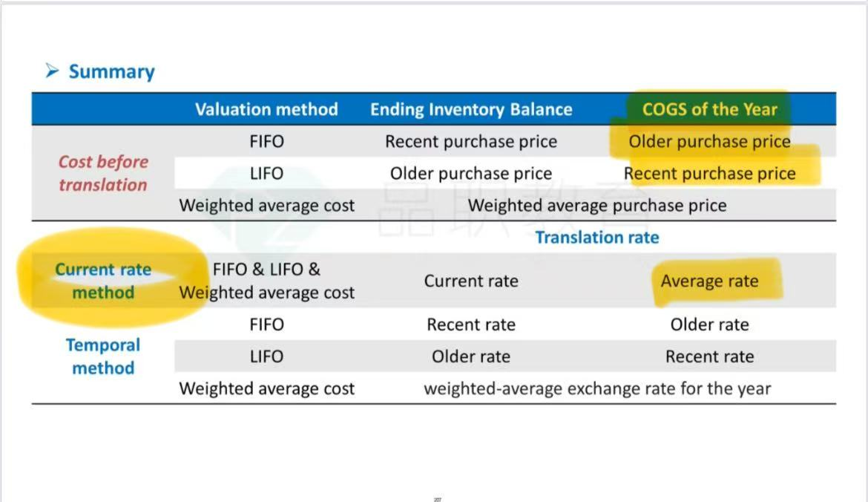Click the Valuation method column header
Image resolution: width=868 pixels, height=502 pixels.
[266, 109]
